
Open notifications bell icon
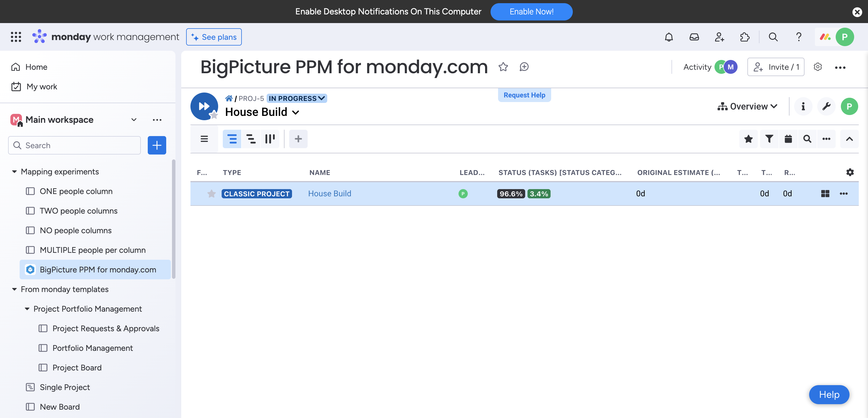click(668, 37)
